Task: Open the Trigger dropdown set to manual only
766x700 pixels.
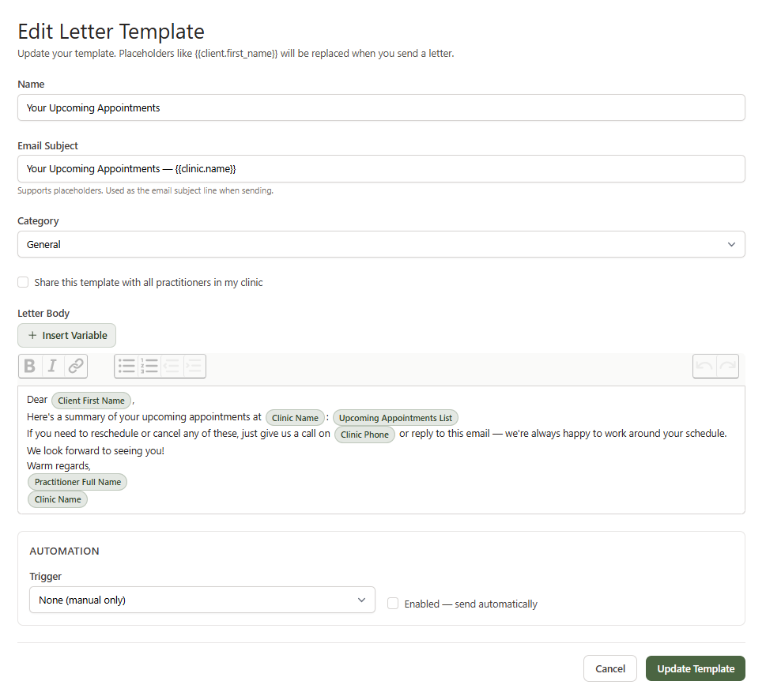Action: 202,600
